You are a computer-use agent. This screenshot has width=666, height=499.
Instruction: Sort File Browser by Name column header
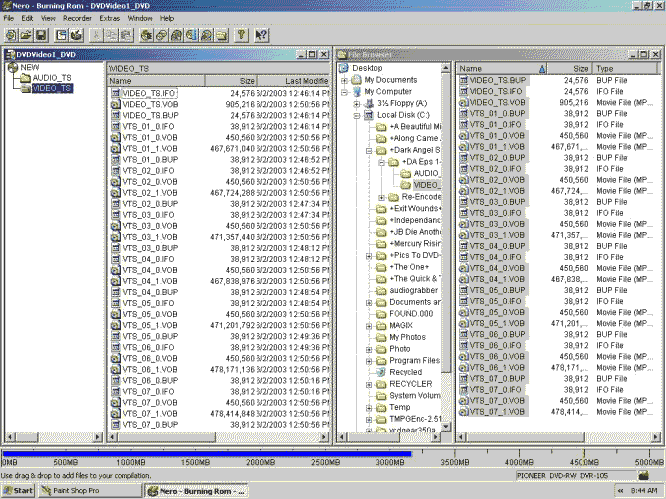coord(502,68)
